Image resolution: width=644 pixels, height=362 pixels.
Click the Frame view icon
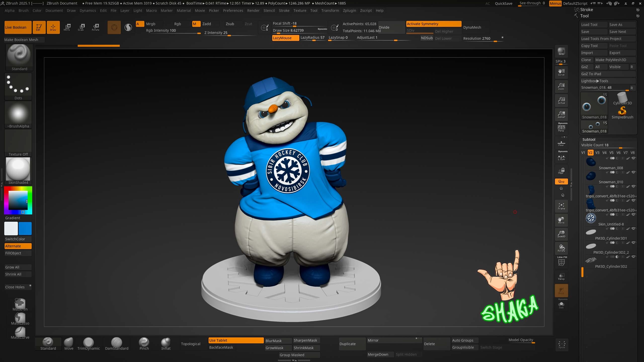(x=561, y=206)
